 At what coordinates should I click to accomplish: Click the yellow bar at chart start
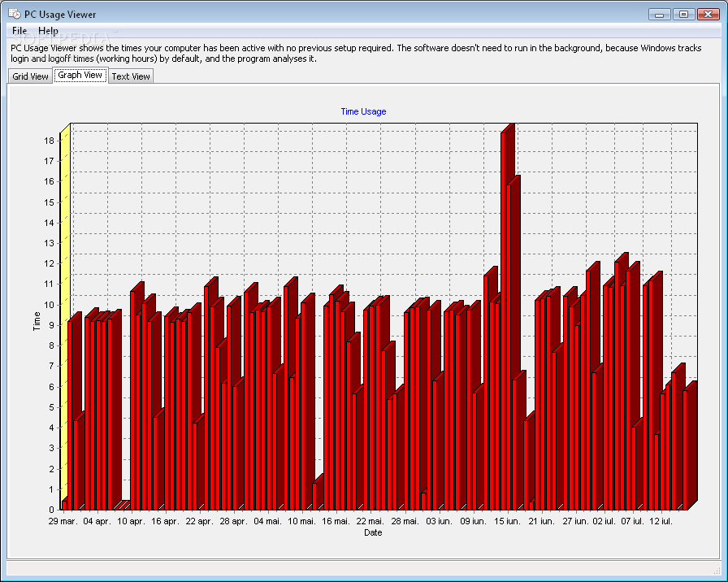pyautogui.click(x=65, y=316)
